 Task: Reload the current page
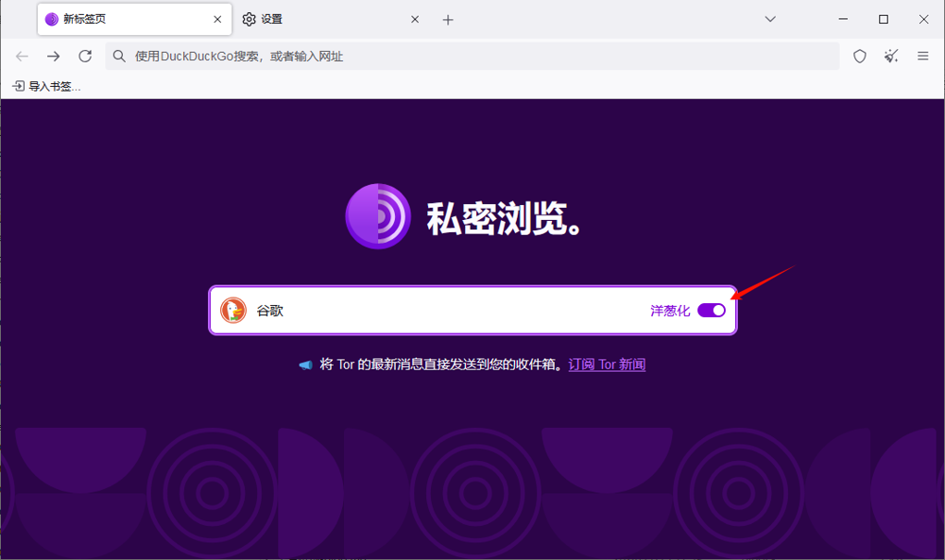(x=85, y=57)
